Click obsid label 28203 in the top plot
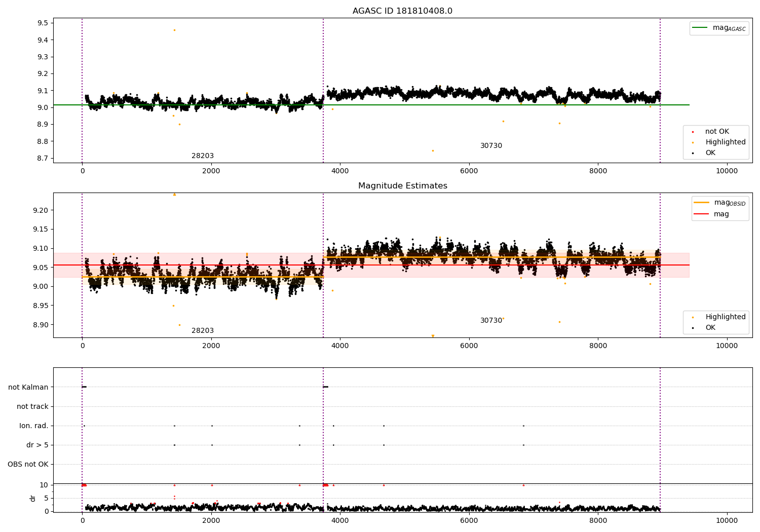 click(203, 156)
